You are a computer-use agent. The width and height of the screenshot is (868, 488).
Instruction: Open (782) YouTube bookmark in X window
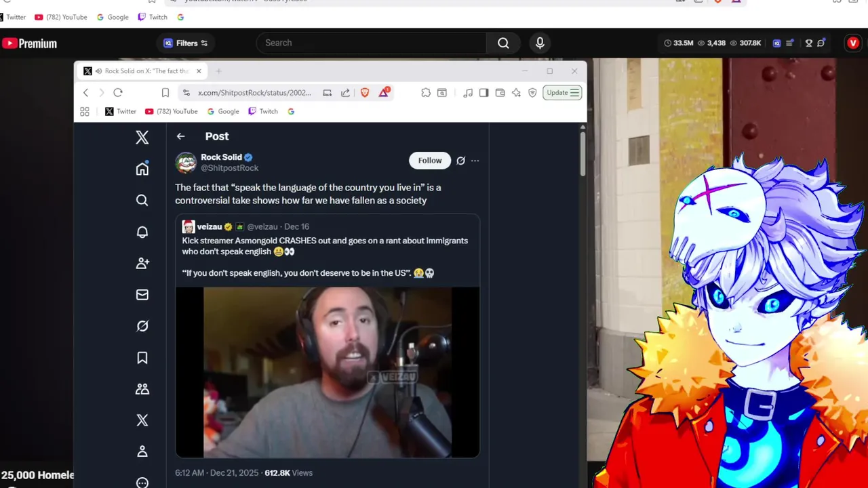171,112
